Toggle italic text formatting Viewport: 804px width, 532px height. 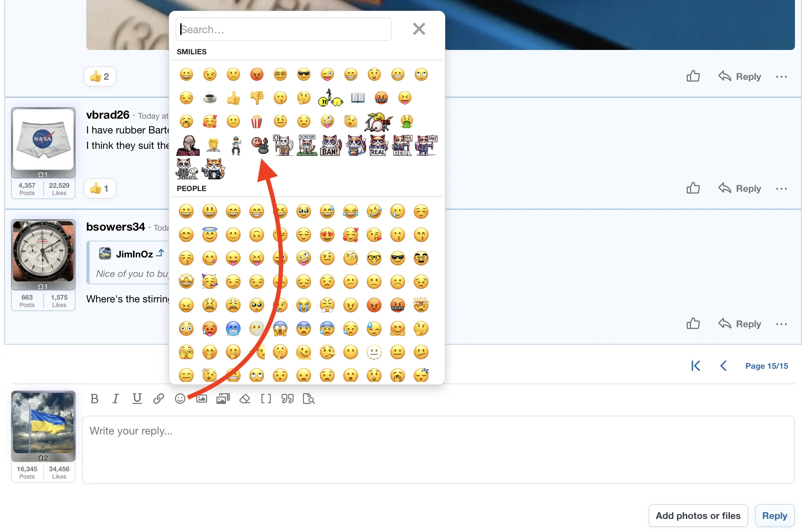click(x=116, y=399)
